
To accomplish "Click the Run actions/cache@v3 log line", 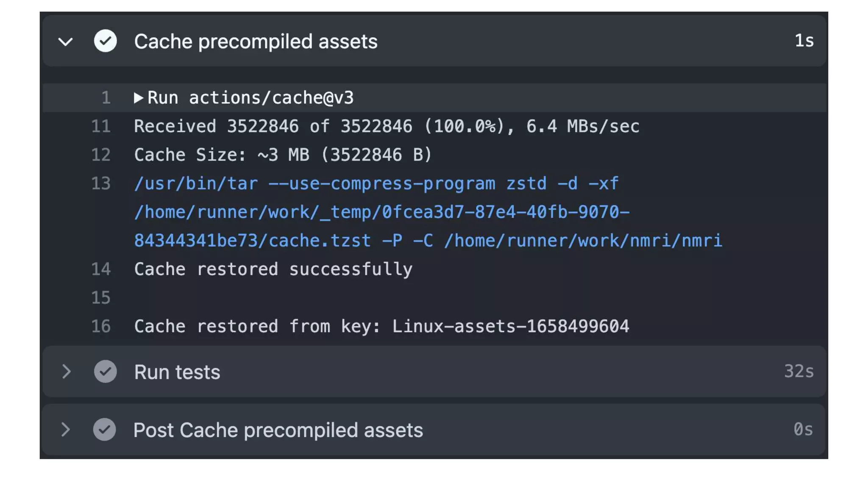I will (250, 98).
